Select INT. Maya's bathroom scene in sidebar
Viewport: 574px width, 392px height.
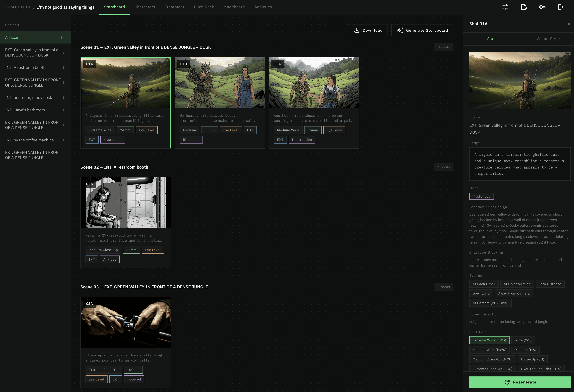tap(25, 110)
